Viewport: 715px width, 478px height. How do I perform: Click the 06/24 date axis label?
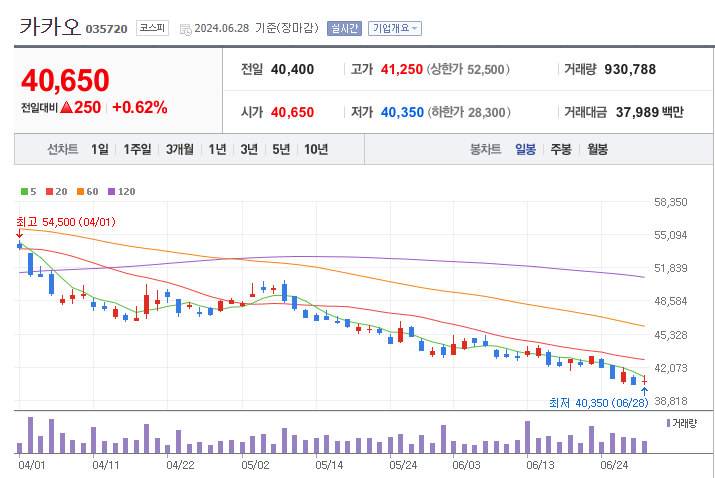click(x=614, y=465)
